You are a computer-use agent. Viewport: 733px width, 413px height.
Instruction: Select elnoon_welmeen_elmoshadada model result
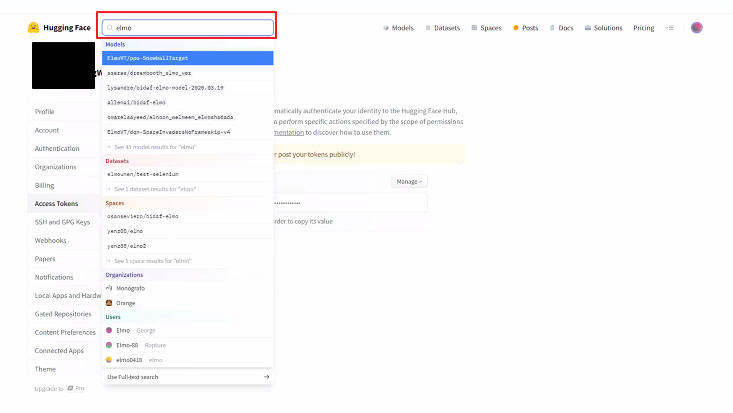coord(188,117)
